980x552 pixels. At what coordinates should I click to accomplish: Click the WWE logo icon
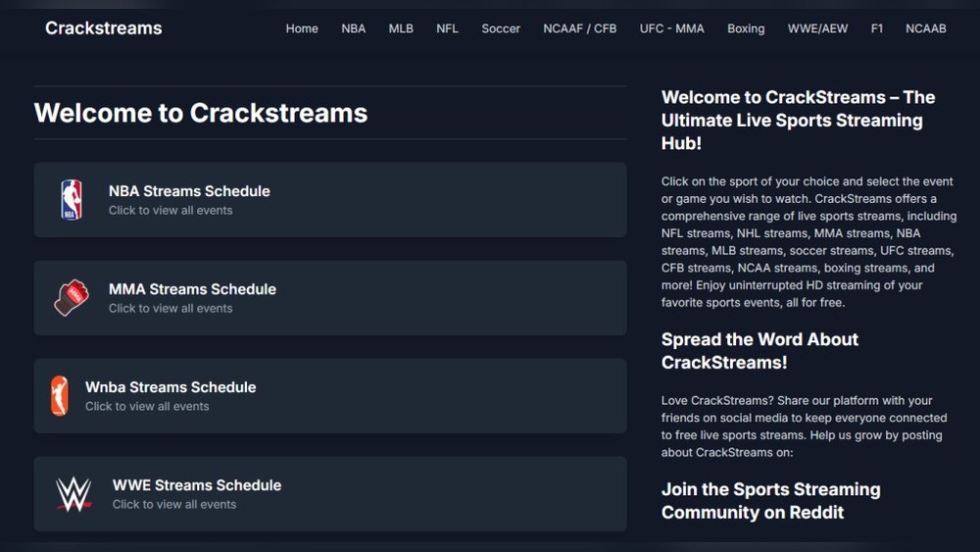point(73,494)
